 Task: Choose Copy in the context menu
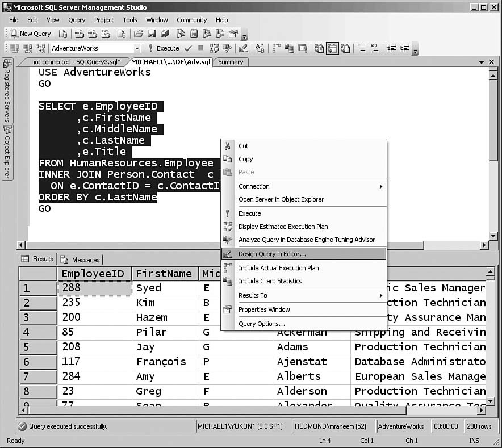click(304, 159)
